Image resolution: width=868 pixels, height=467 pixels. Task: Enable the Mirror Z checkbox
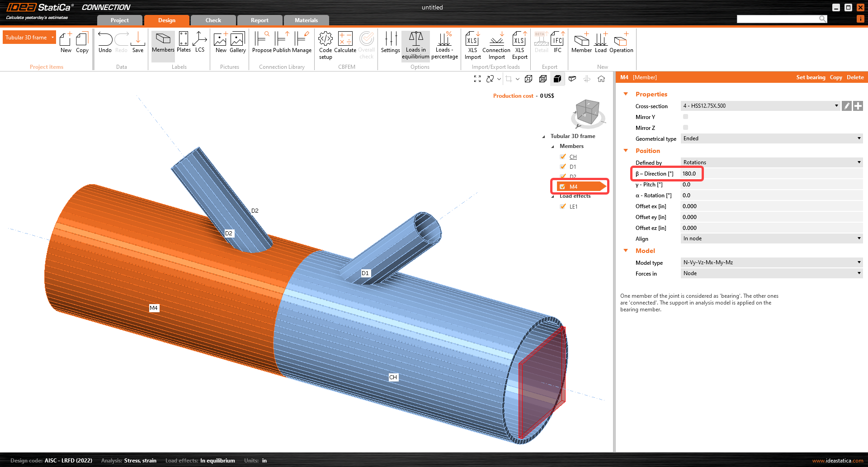click(685, 128)
